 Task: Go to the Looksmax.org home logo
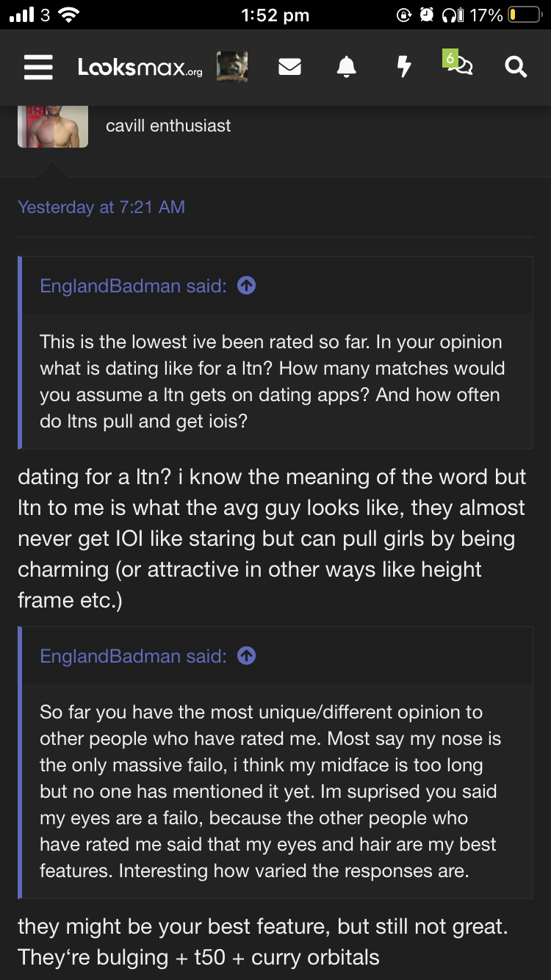click(140, 68)
